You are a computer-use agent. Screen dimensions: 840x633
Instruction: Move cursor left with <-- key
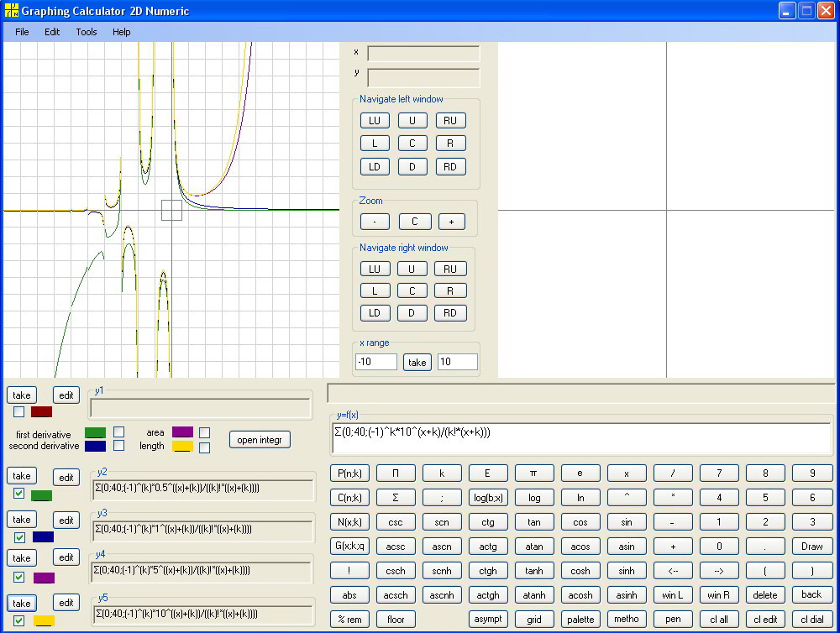[x=673, y=571]
